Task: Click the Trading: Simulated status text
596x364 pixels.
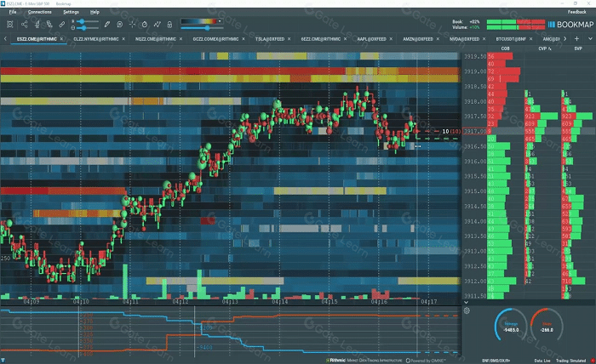Action: point(571,361)
